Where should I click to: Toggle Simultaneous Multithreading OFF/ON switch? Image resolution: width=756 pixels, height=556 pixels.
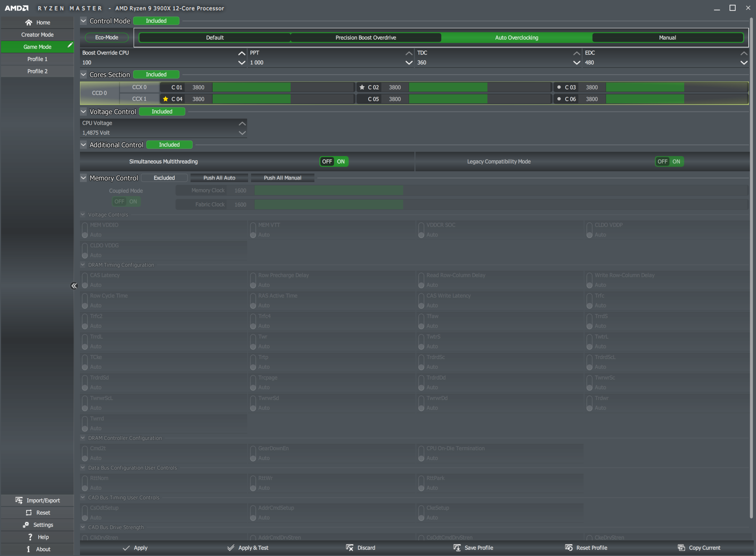(334, 162)
